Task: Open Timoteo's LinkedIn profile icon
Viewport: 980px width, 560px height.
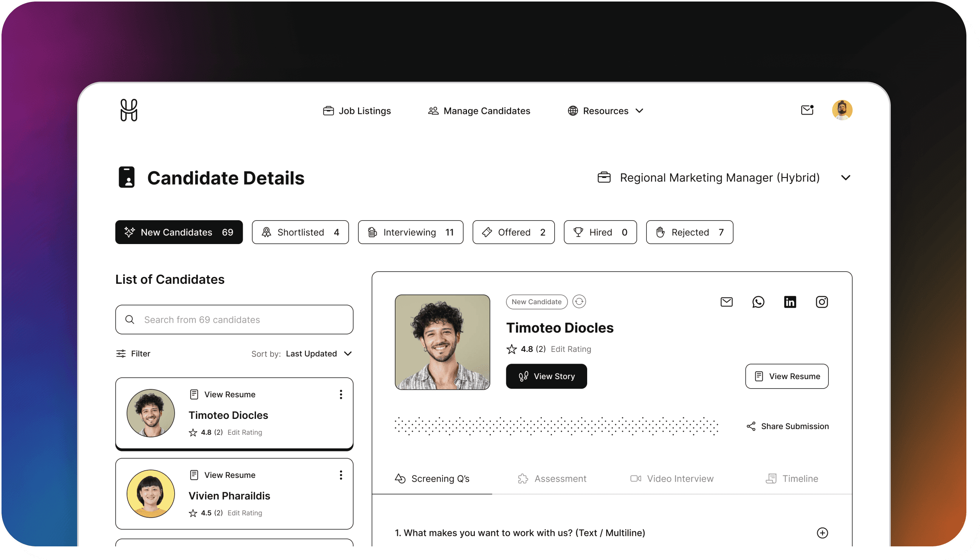Action: [x=790, y=302]
